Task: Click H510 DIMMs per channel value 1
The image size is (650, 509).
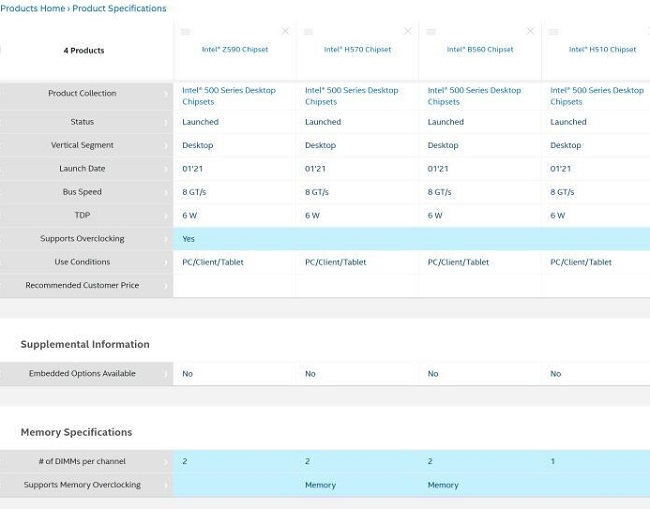Action: [553, 461]
